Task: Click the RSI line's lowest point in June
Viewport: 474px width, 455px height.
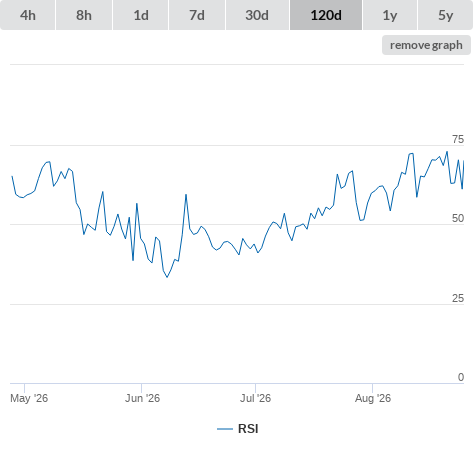Action: click(x=167, y=277)
